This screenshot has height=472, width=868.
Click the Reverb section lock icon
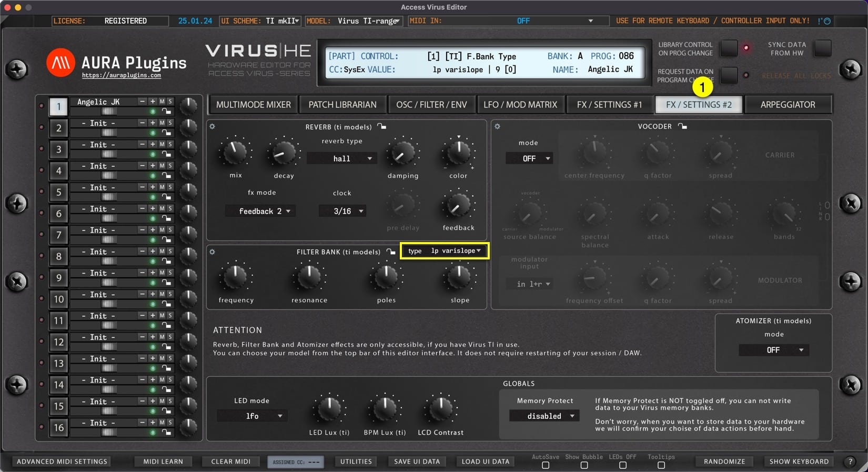(382, 126)
